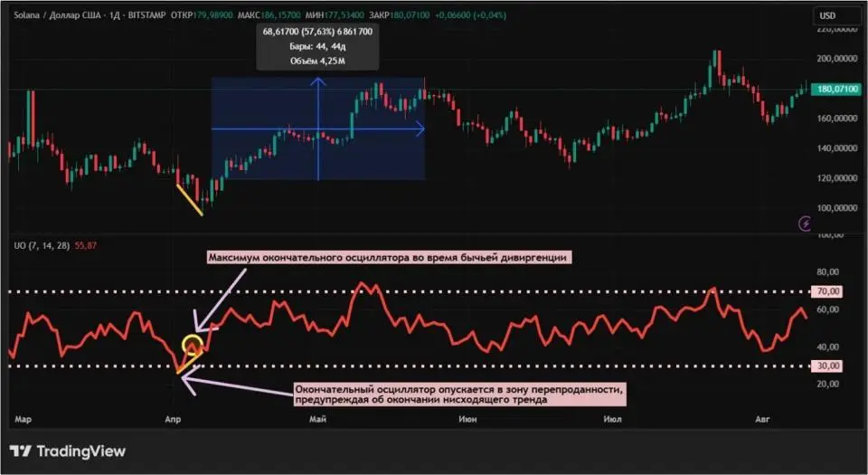Viewport: 868px width, 475px height.
Task: Click the 30,00 oversold level label
Action: click(829, 366)
